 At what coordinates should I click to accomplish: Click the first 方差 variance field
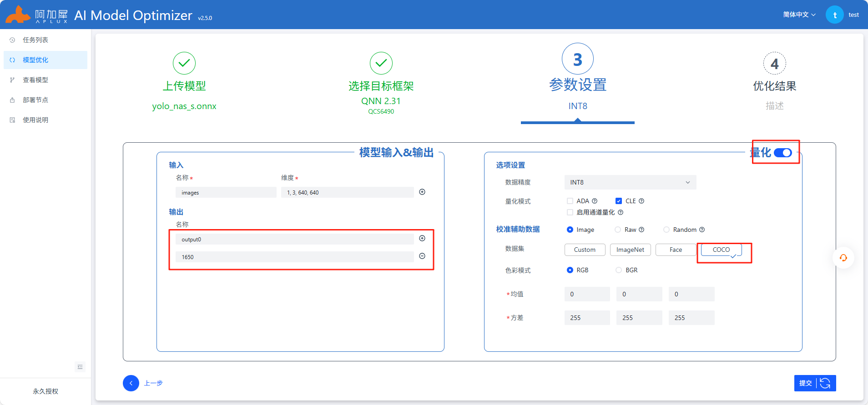[x=587, y=318]
